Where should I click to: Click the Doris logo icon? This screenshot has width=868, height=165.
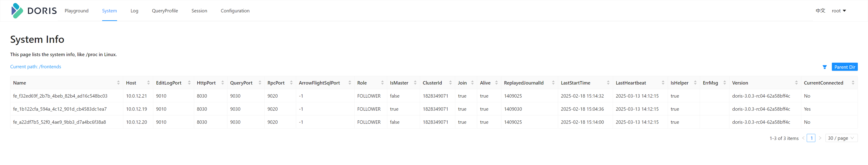[17, 11]
